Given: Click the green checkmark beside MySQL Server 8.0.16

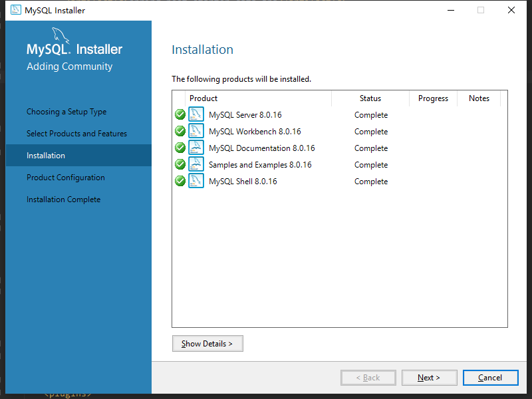Looking at the screenshot, I should pos(180,114).
